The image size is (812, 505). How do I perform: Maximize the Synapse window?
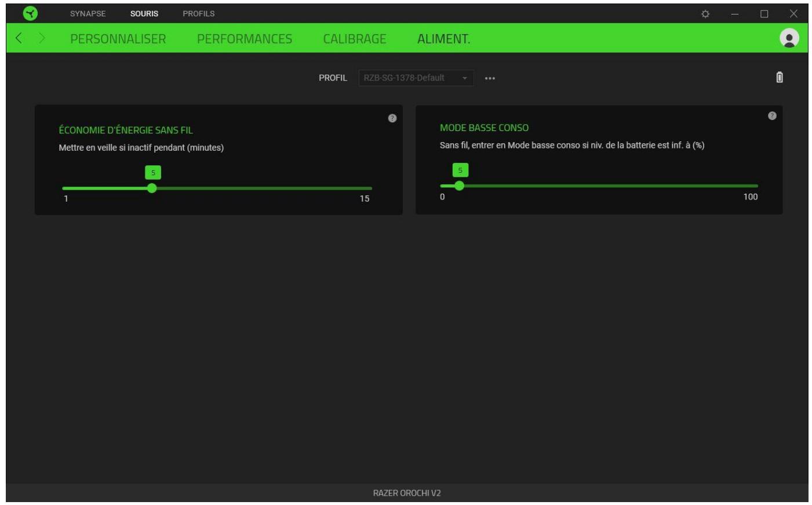(764, 14)
